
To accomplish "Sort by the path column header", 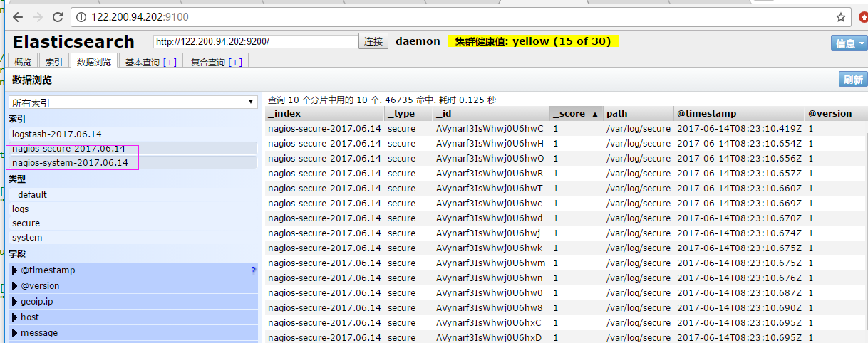I will tap(639, 114).
